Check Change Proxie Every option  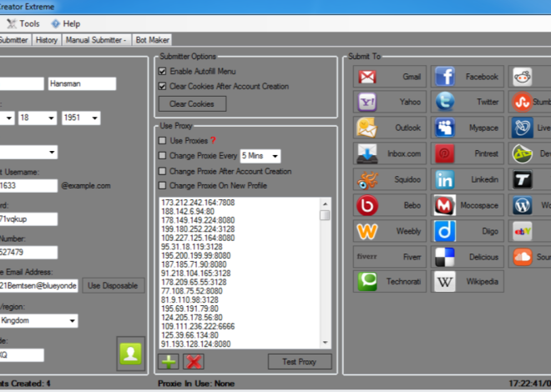(162, 155)
